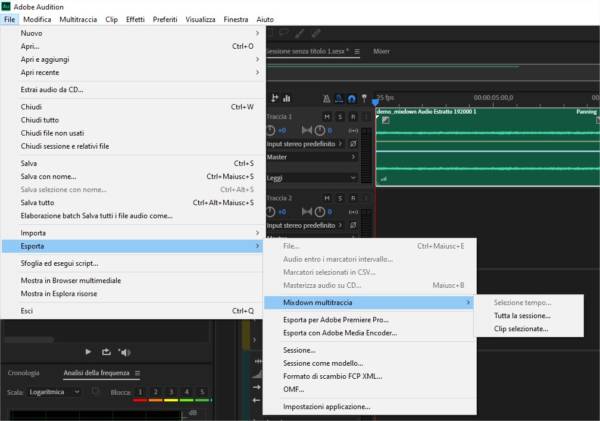Viewport: 600px width, 421px height.
Task: Click the timeline ruler at 00:00:05:00
Action: [x=493, y=98]
